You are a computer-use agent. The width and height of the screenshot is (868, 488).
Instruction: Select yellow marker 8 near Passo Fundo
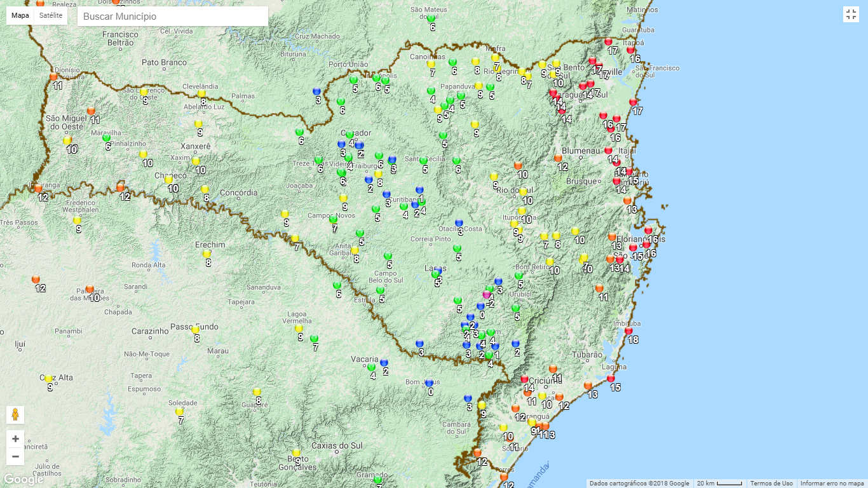coord(196,330)
